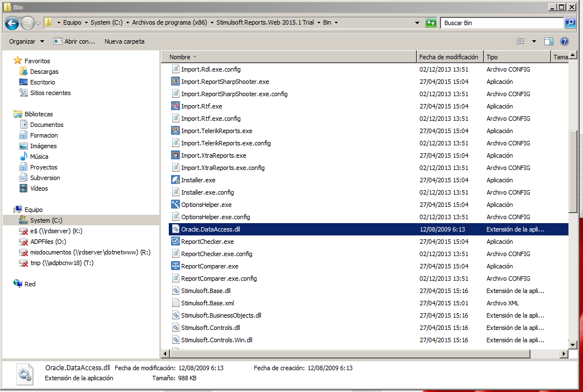Open the view options dropdown arrow
Viewport: 583px width, 392px height.
click(534, 41)
